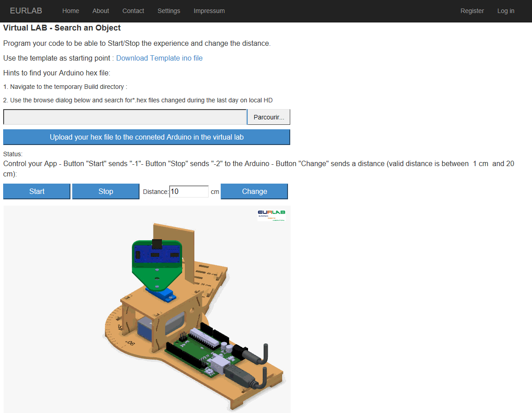The height and width of the screenshot is (413, 532).
Task: Upload your hex file to the Arduino
Action: (x=147, y=137)
